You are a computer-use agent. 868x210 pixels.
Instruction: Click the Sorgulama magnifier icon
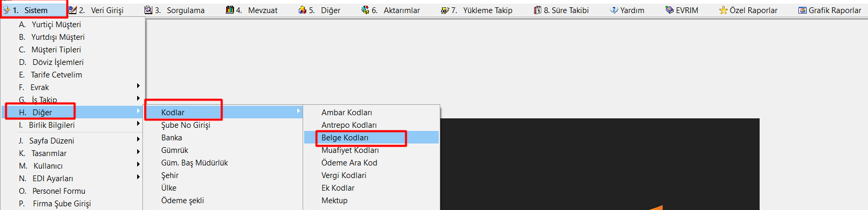149,10
